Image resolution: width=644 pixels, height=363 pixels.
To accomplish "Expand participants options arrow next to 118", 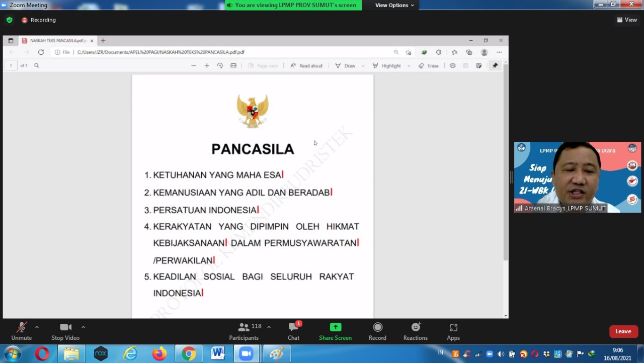I will point(269,327).
